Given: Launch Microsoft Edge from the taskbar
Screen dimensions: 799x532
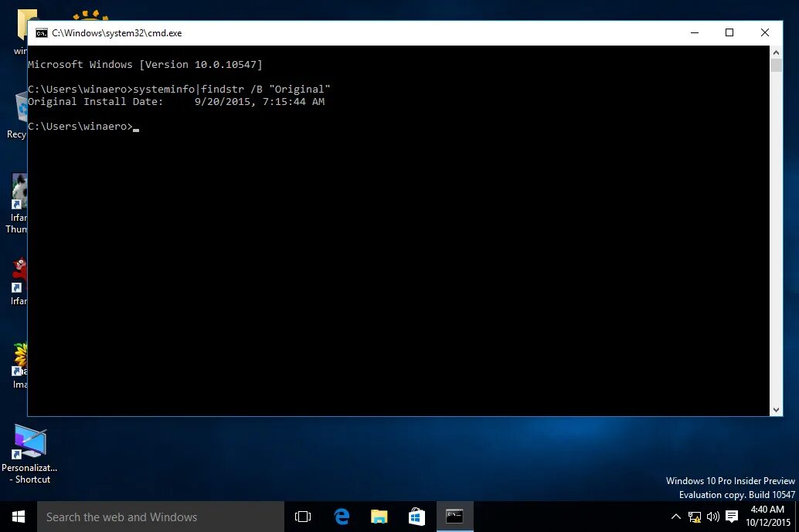Looking at the screenshot, I should (342, 517).
